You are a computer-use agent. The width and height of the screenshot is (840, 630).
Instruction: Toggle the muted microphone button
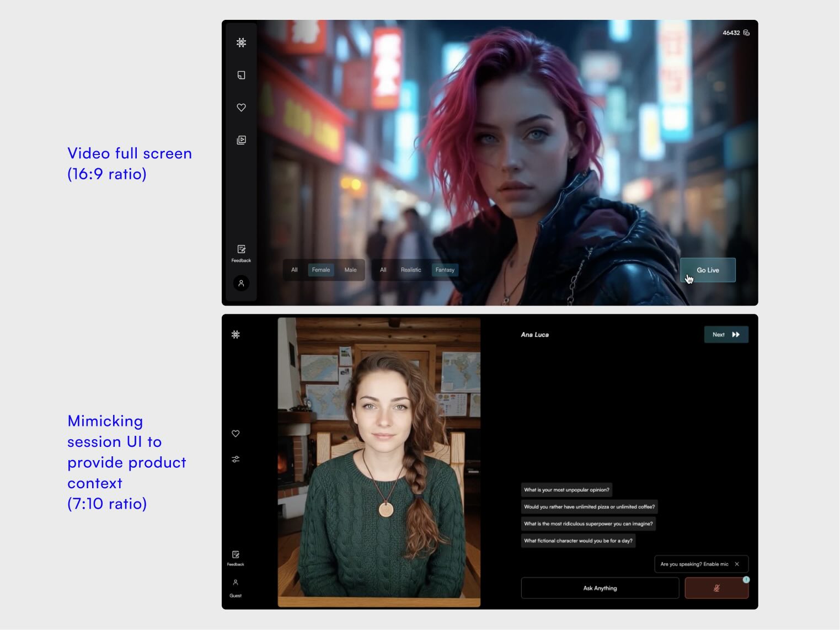pos(716,588)
